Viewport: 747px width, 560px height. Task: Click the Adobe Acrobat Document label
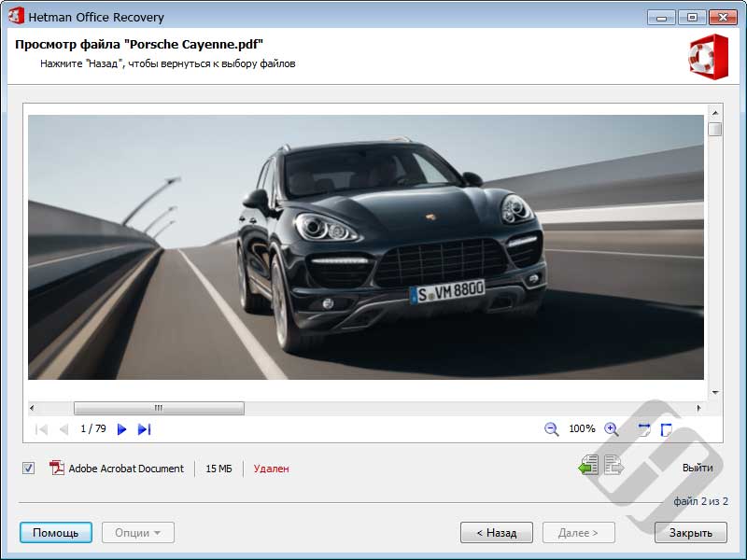(x=126, y=469)
